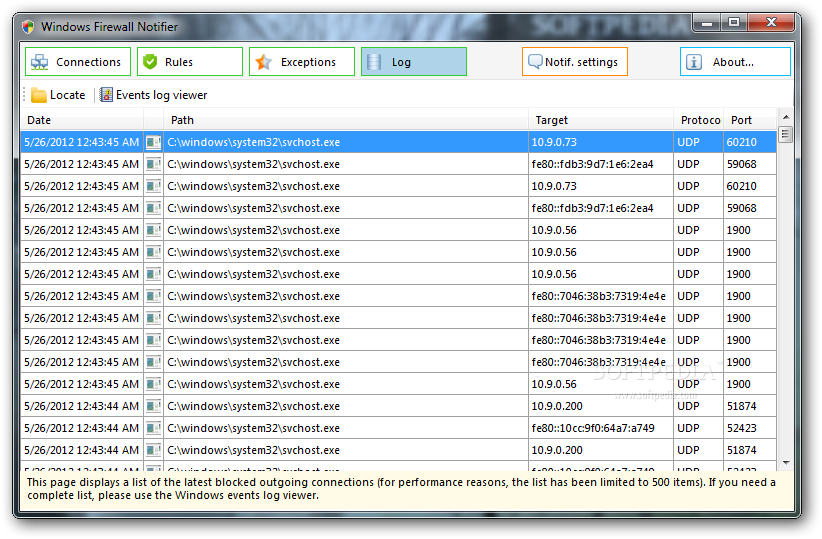Screen dimensions: 822x539
Task: Maximize the Windows Firewall Notifier window
Action: [734, 23]
